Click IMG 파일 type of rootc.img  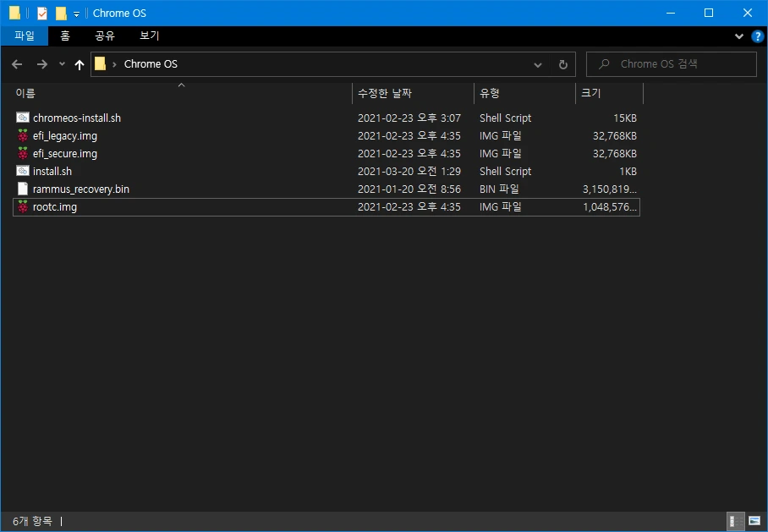[x=501, y=206]
